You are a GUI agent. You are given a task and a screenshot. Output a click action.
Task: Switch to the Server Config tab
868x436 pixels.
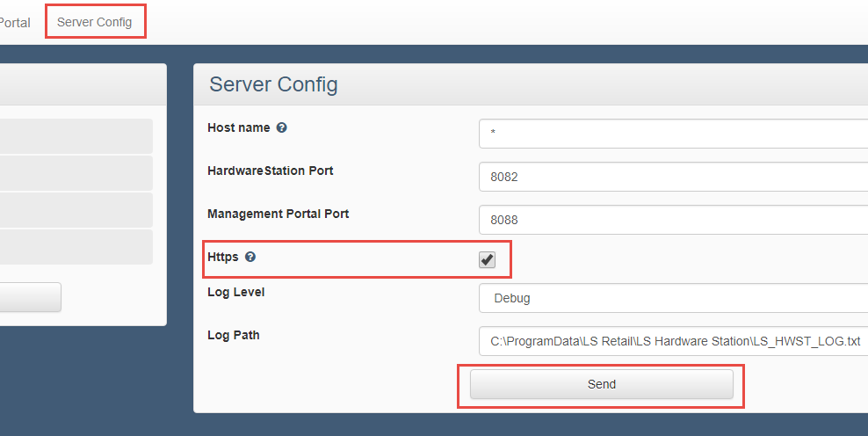(x=95, y=22)
